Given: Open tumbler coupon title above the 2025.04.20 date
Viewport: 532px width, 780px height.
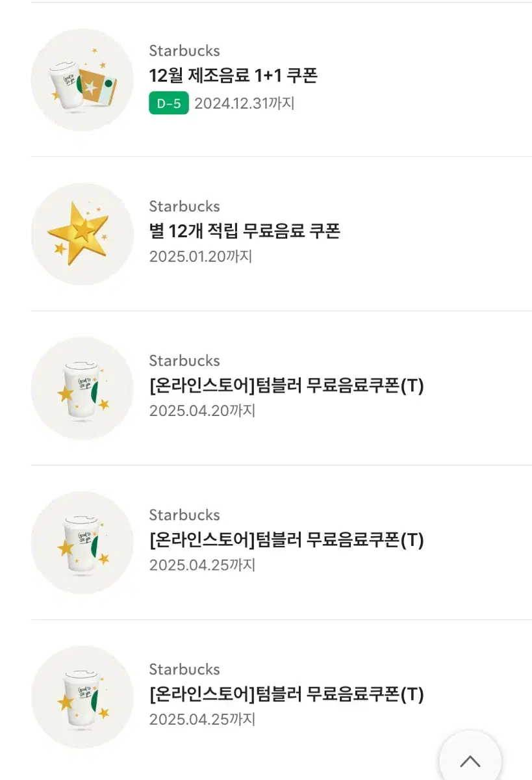Looking at the screenshot, I should (x=286, y=386).
